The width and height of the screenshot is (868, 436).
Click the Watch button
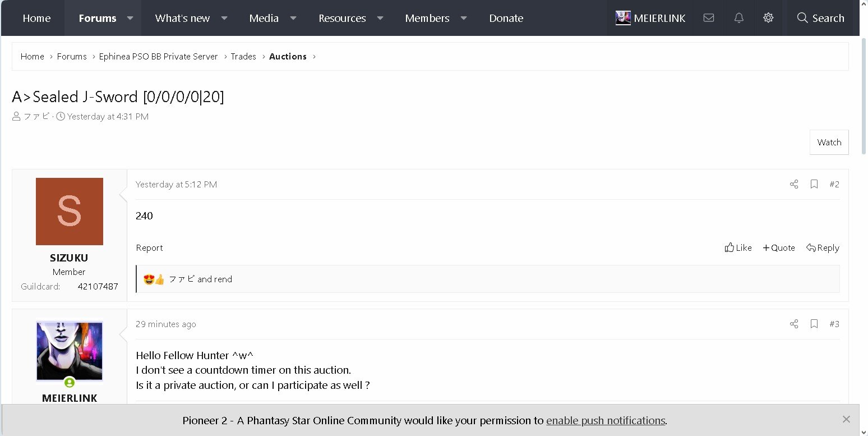pyautogui.click(x=829, y=143)
